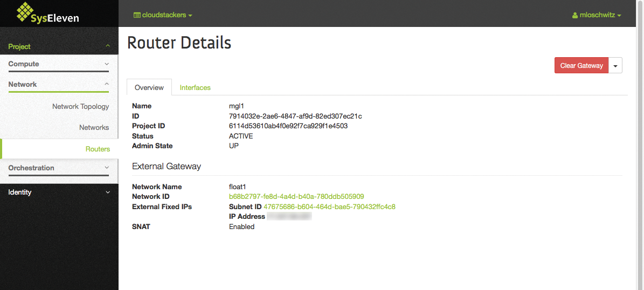The width and height of the screenshot is (644, 290).
Task: Expand the Orchestration sidebar section
Action: coord(59,168)
